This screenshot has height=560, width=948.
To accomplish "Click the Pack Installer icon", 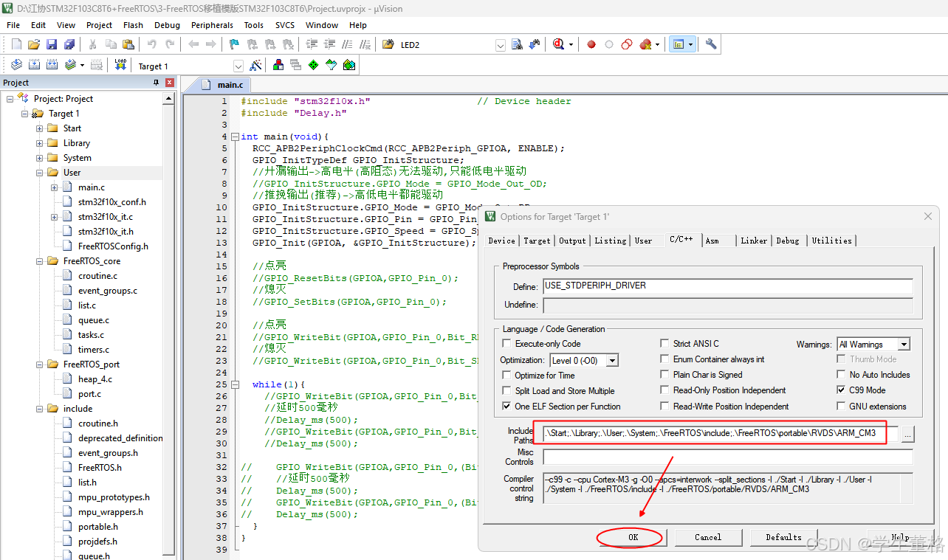I will [x=349, y=65].
